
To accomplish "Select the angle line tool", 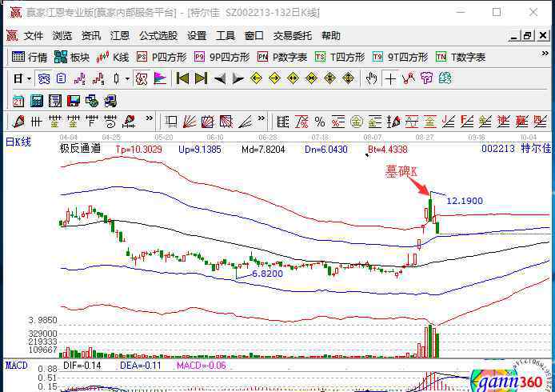I will coord(245,122).
